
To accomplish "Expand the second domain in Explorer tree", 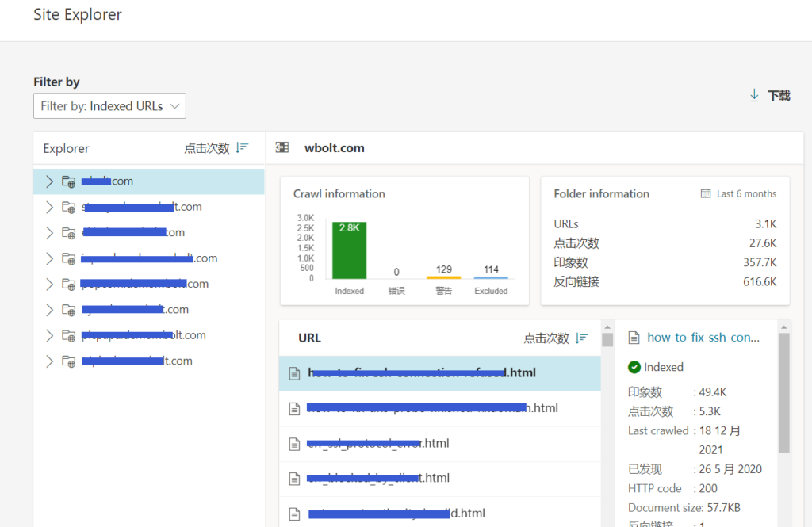I will pyautogui.click(x=49, y=207).
